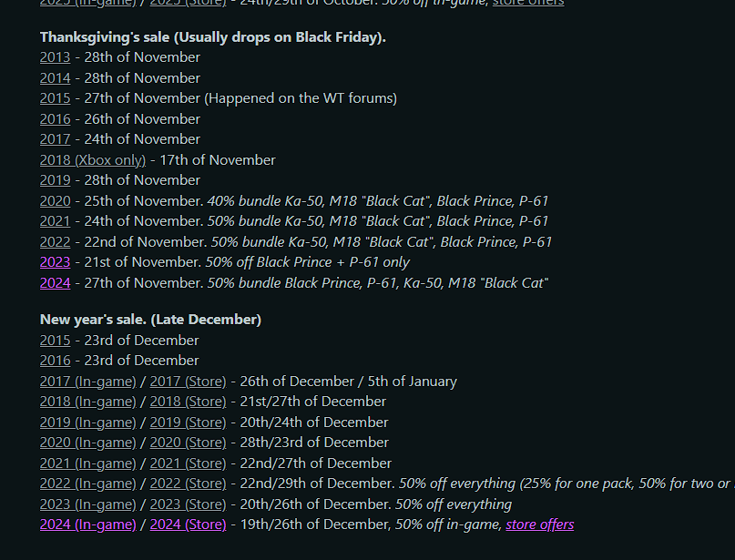Open the 2020 (Store) link
The image size is (735, 560).
click(188, 443)
